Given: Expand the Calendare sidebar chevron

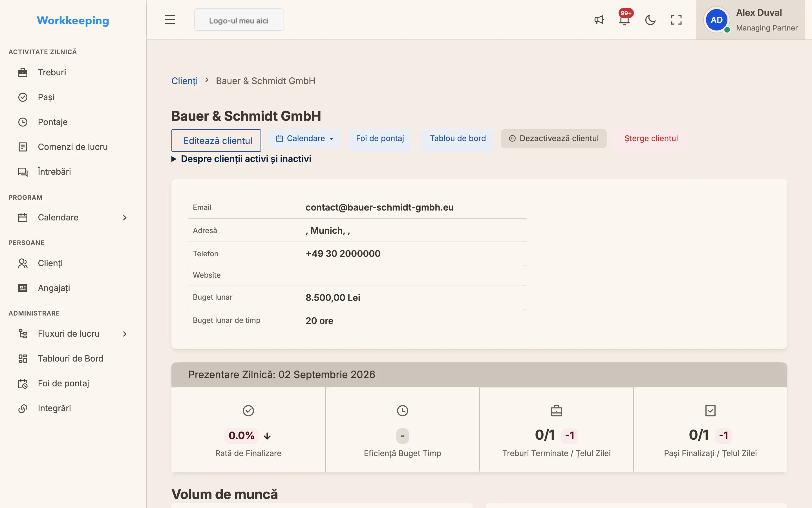Looking at the screenshot, I should (x=125, y=218).
